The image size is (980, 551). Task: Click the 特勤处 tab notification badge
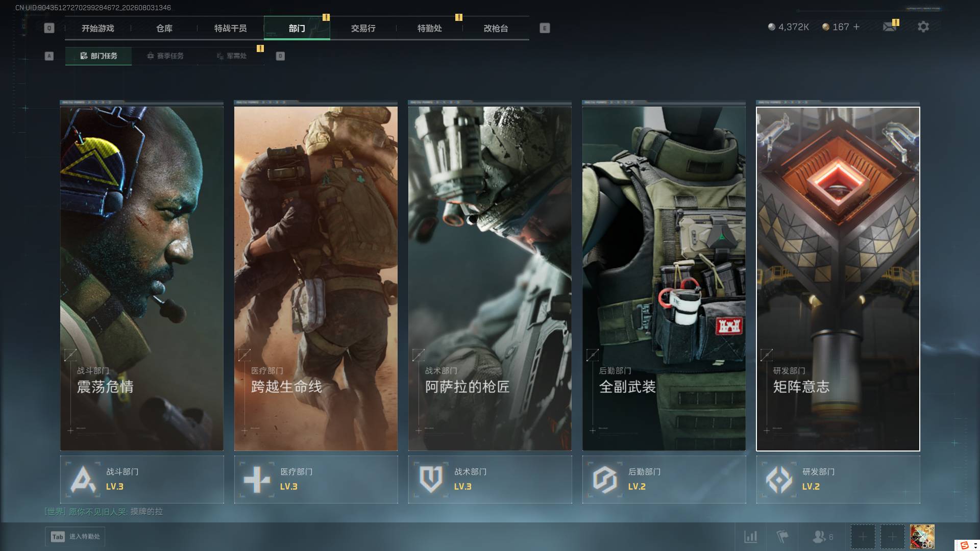tap(459, 17)
